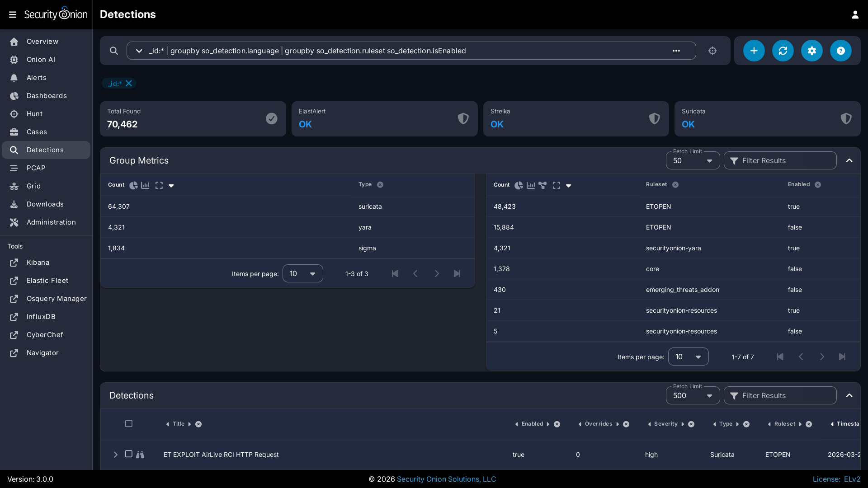Open the Hunt sidebar item
868x488 pixels.
[x=34, y=114]
